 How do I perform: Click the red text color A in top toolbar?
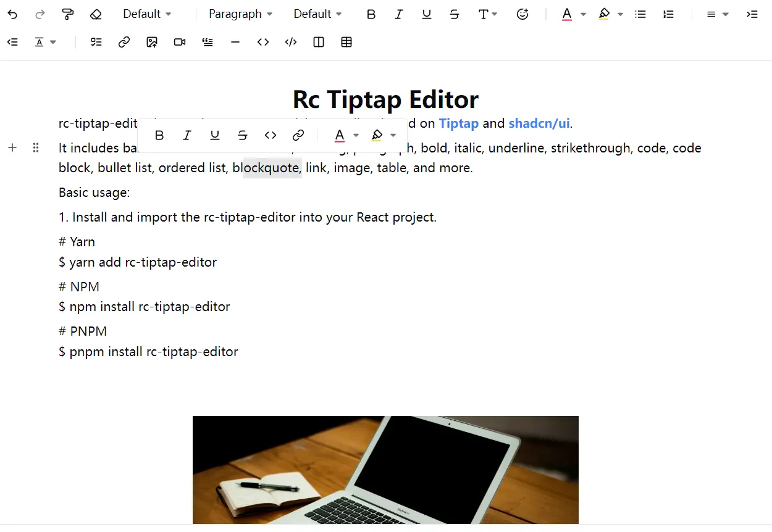(x=567, y=14)
